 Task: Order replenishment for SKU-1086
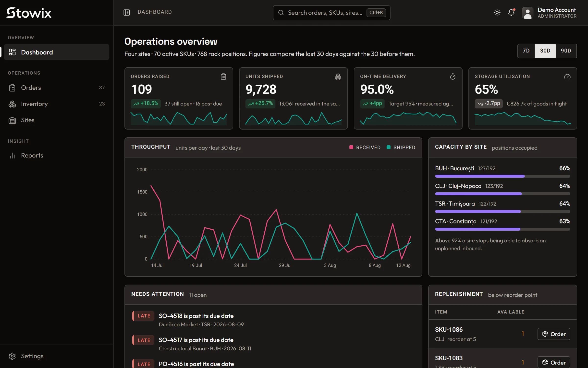click(x=554, y=334)
